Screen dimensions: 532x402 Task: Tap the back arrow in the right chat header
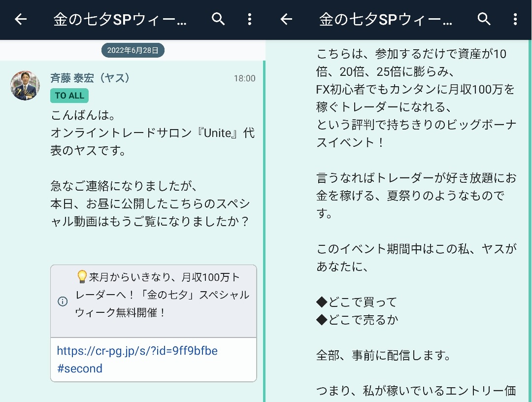[286, 19]
